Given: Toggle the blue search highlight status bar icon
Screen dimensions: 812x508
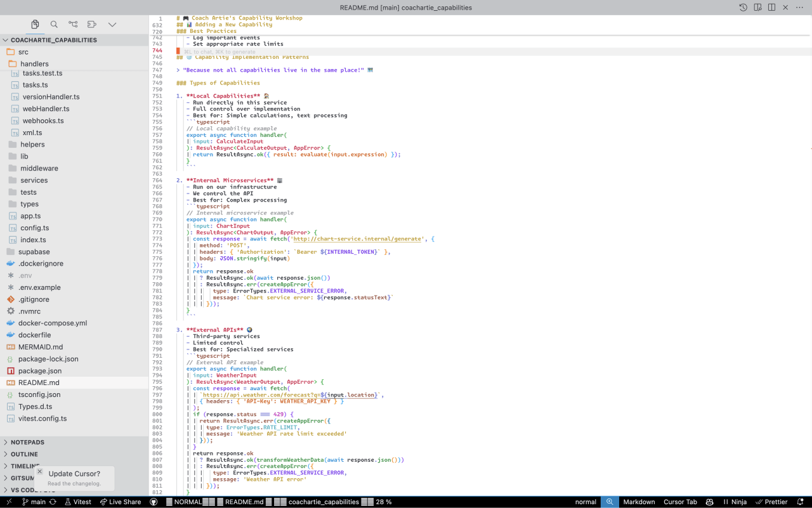Looking at the screenshot, I should [609, 502].
